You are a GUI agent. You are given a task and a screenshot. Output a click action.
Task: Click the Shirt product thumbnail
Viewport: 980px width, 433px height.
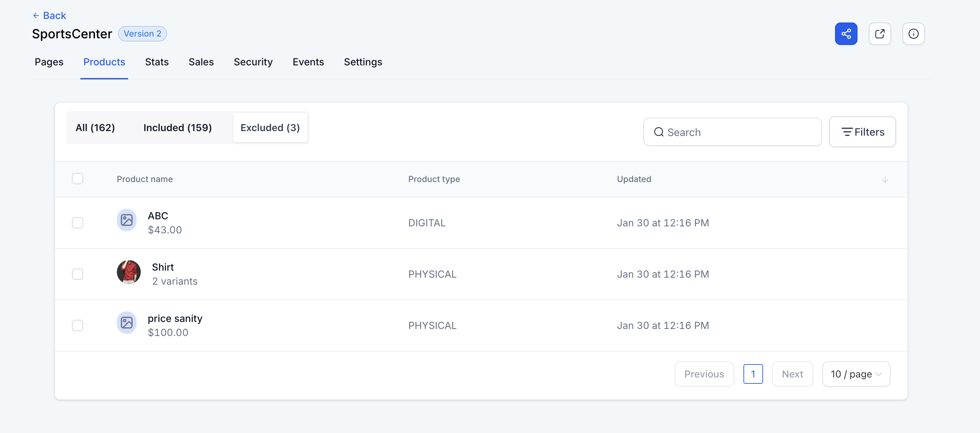pyautogui.click(x=128, y=272)
